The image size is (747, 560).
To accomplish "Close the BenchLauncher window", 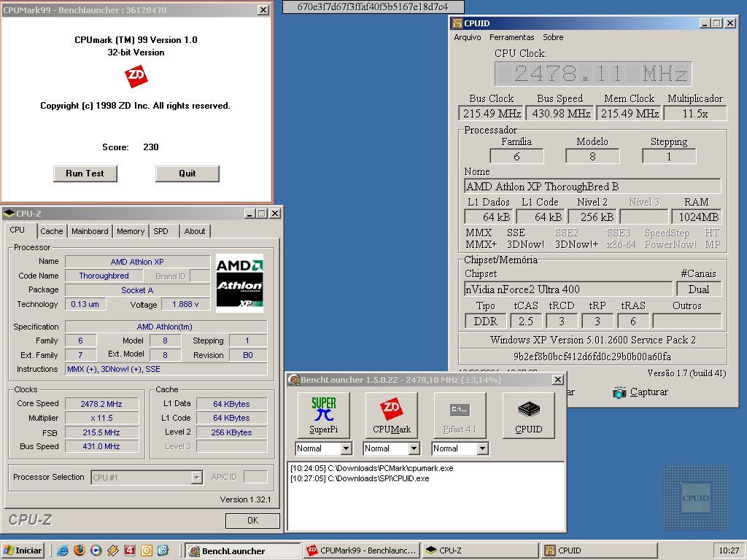I will click(558, 379).
